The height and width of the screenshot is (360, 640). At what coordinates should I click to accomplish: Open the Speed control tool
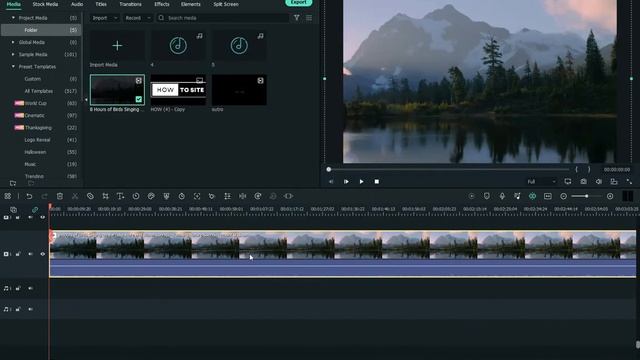coord(136,196)
